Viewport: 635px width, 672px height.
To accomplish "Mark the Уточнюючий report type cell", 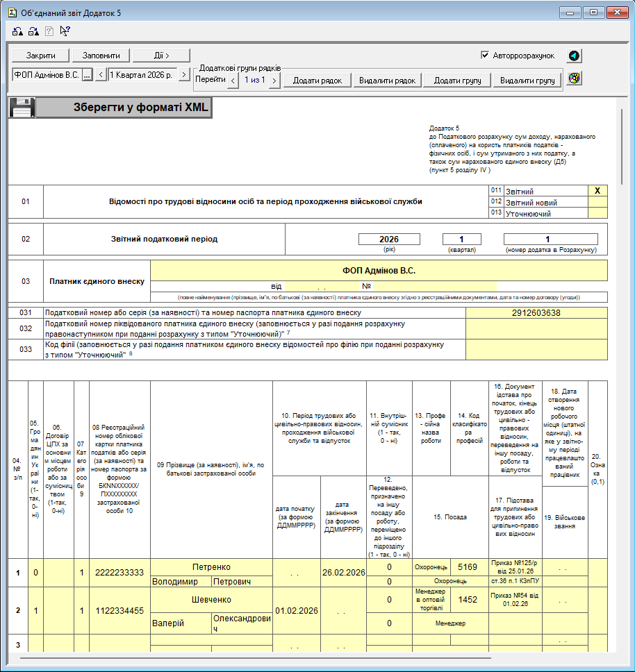I will point(597,213).
